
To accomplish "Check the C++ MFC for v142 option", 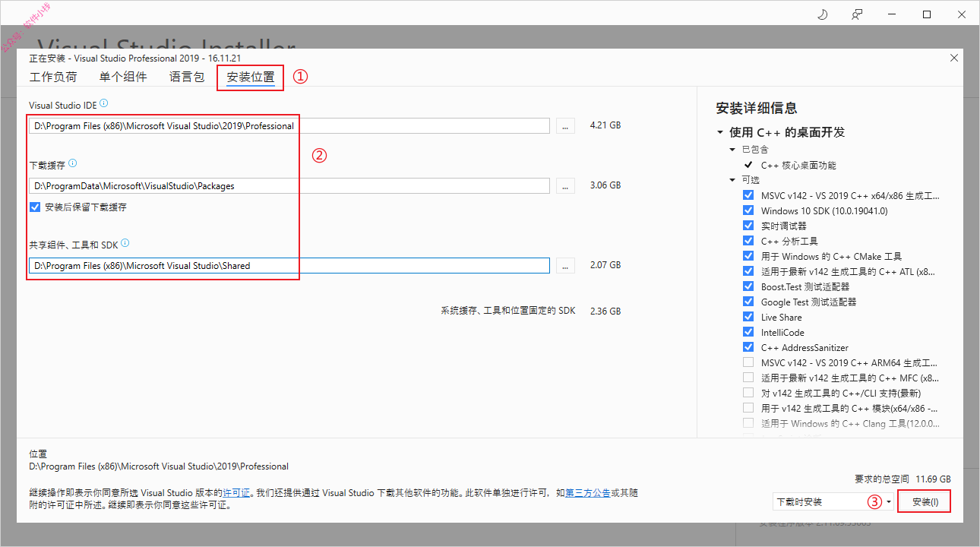I will coord(748,378).
